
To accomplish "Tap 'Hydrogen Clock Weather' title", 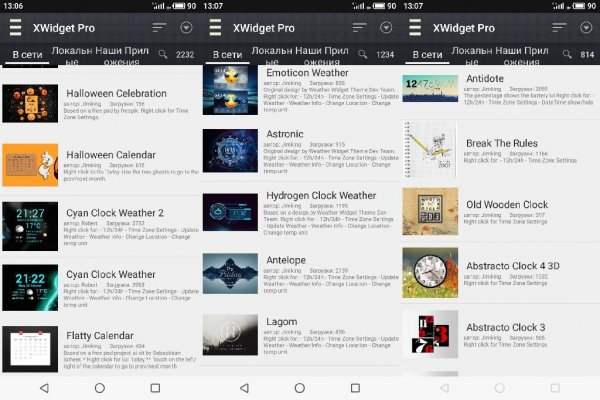I will 321,196.
